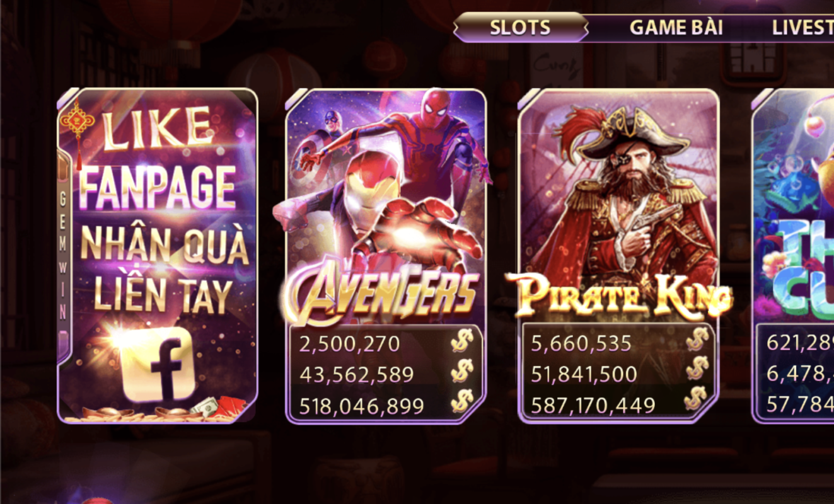Viewport: 834px width, 504px height.
Task: Open the Like Fanpage promo banner
Action: [x=158, y=256]
